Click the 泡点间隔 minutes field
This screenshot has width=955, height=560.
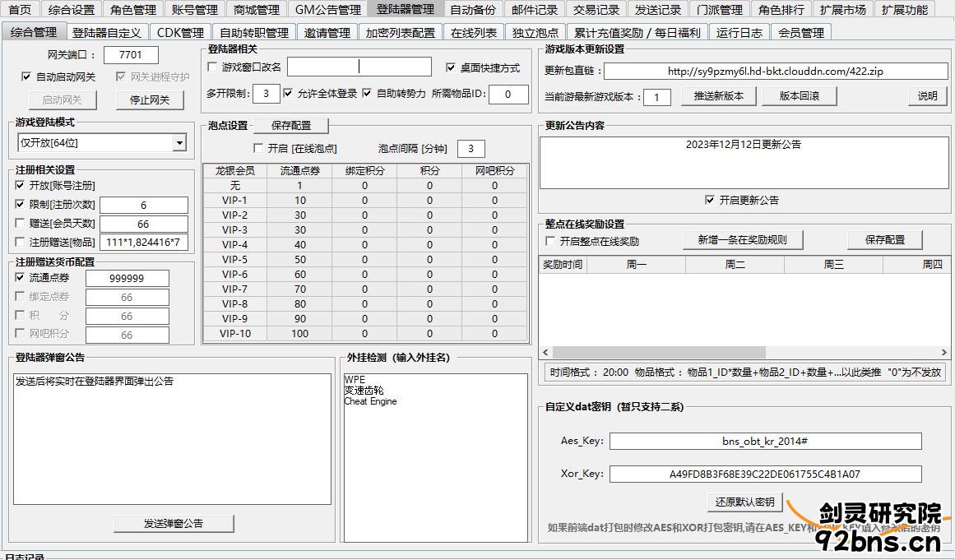(x=471, y=149)
